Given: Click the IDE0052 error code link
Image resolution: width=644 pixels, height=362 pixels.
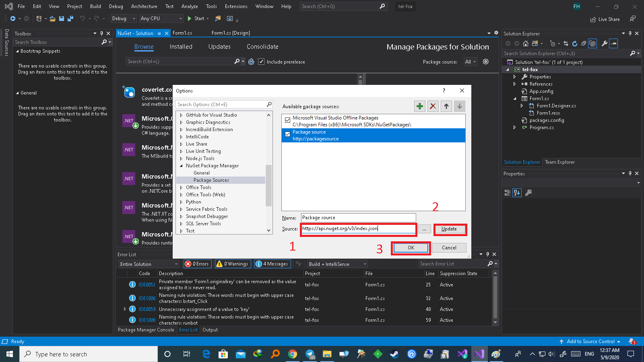Looking at the screenshot, I should pos(147,285).
